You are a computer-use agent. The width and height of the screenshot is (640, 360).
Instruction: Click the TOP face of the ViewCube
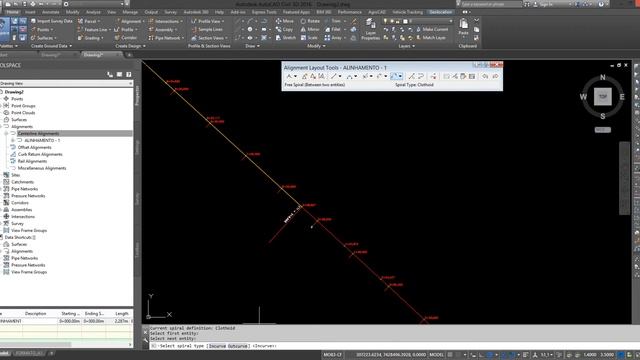(602, 97)
